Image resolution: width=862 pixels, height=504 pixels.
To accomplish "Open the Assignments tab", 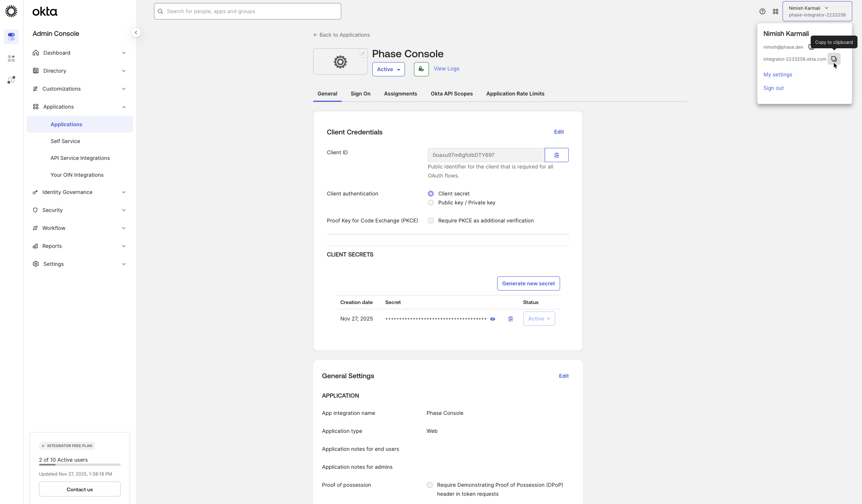I will pyautogui.click(x=400, y=94).
